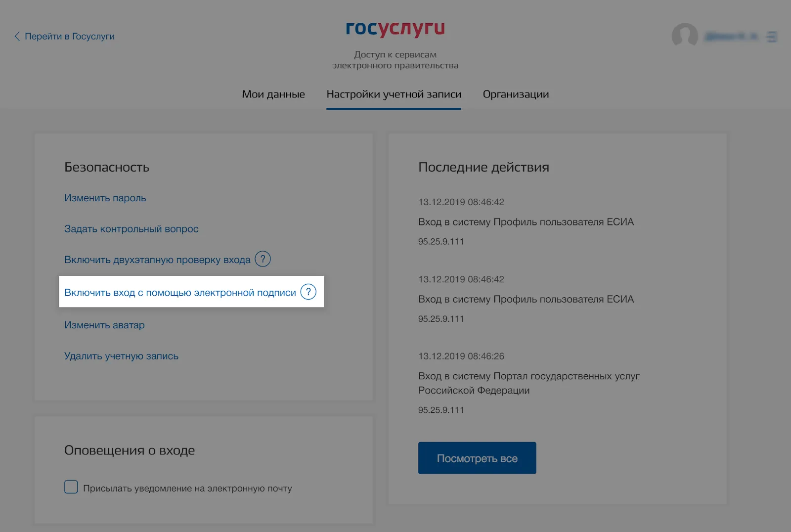Click Включить двухэтапную проверку входа
The width and height of the screenshot is (791, 532).
[157, 260]
